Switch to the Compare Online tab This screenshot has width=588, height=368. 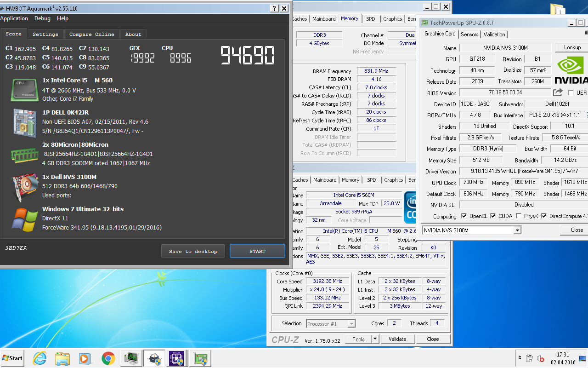[x=92, y=34]
